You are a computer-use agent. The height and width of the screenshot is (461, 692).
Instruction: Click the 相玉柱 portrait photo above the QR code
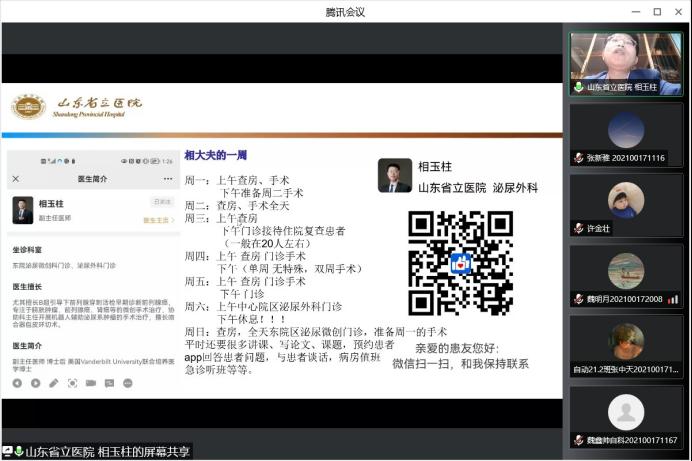tap(395, 175)
